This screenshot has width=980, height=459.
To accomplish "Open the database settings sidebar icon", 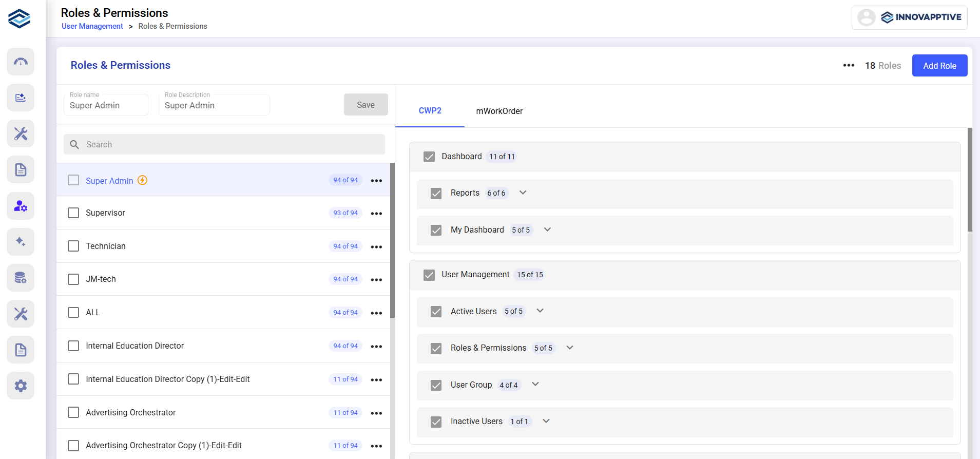I will point(21,278).
